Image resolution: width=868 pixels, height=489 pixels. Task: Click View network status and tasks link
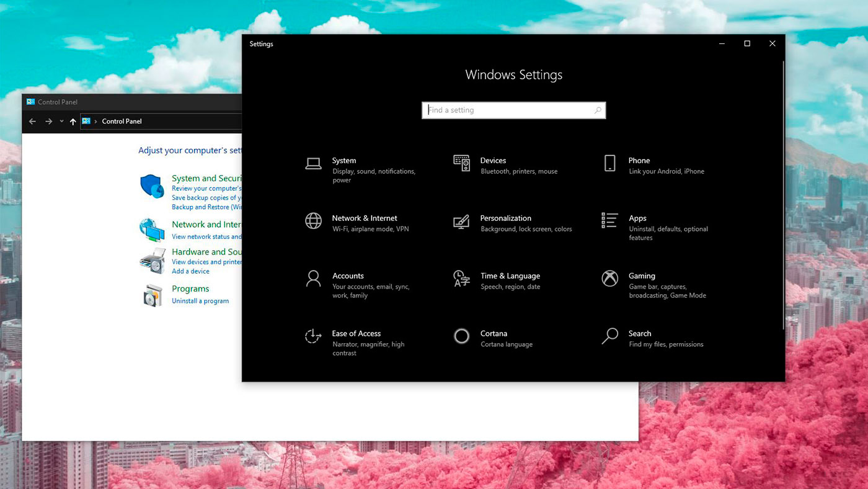(x=206, y=237)
